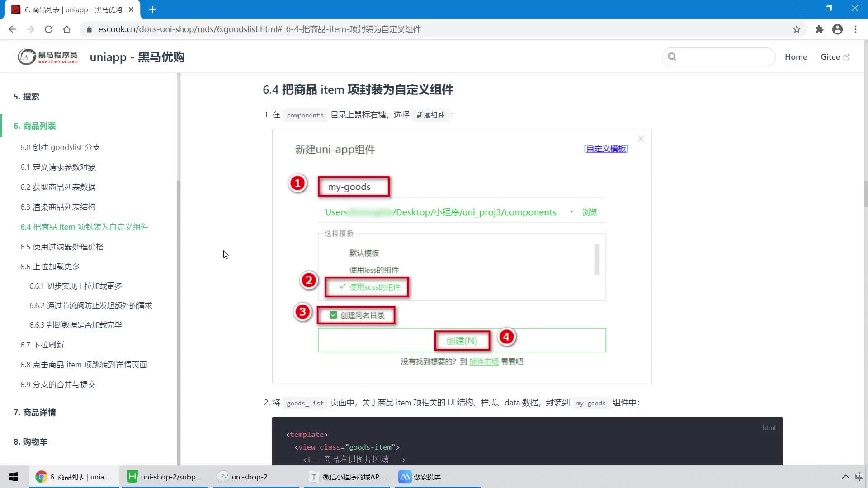Go to 6.0 创建 goodslist 分支
Screen dimensions: 868x488
[60, 147]
